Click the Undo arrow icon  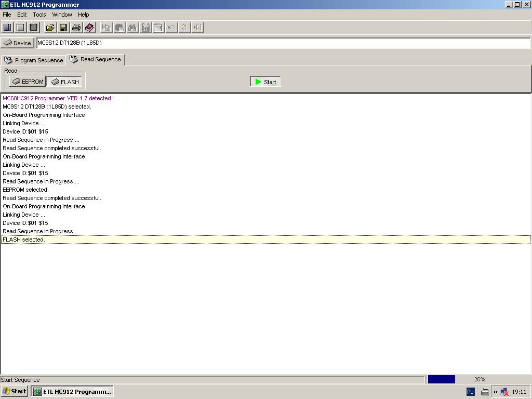[x=171, y=28]
